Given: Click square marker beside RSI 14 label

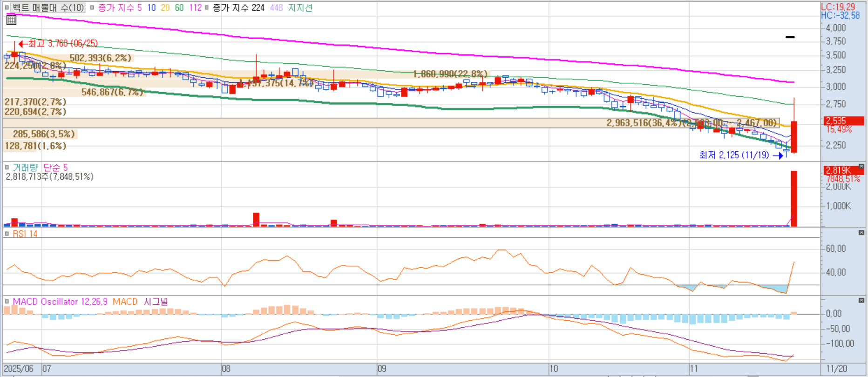Looking at the screenshot, I should point(7,234).
